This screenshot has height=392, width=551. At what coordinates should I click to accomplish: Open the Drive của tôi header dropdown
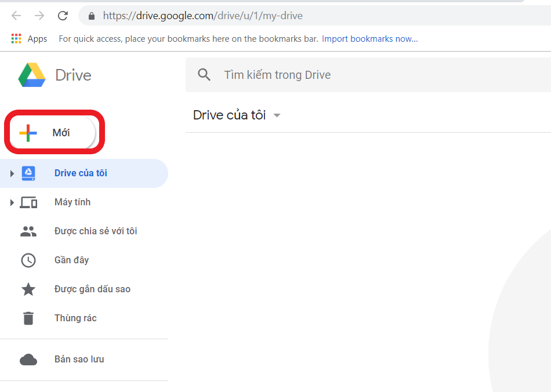tap(277, 115)
